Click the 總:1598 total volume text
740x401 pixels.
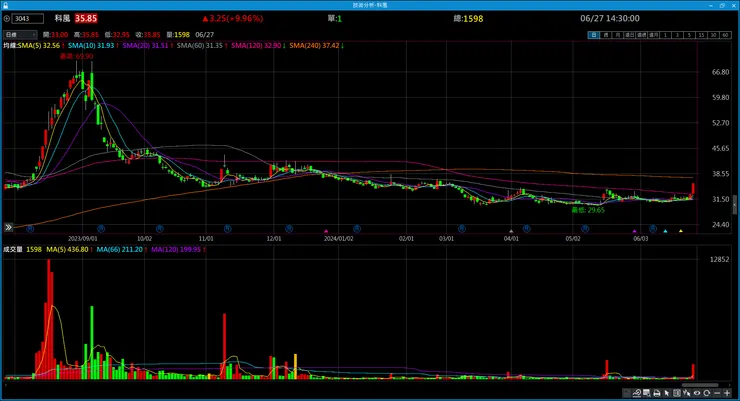[468, 19]
